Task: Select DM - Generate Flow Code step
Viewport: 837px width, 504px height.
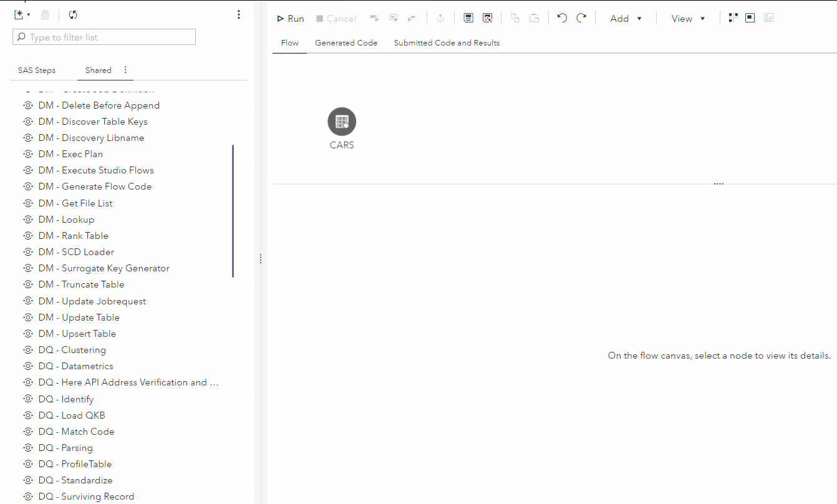Action: pyautogui.click(x=94, y=187)
